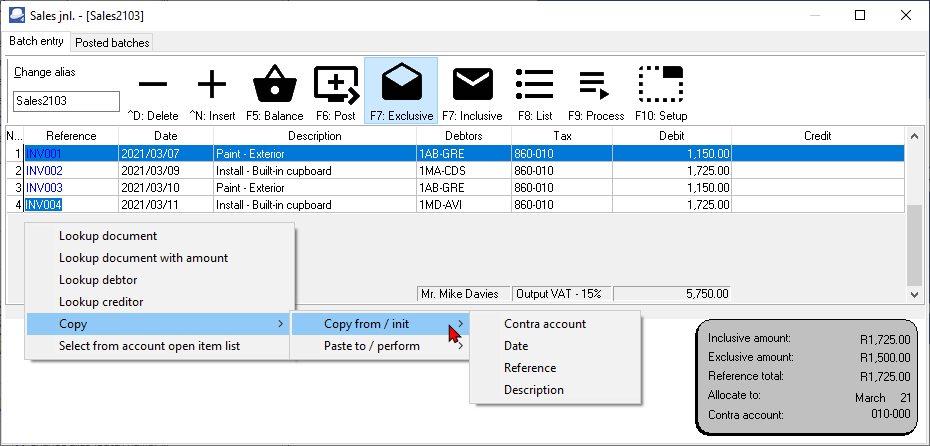Click the grid scrollbar down arrow
The height and width of the screenshot is (446, 930).
click(913, 294)
